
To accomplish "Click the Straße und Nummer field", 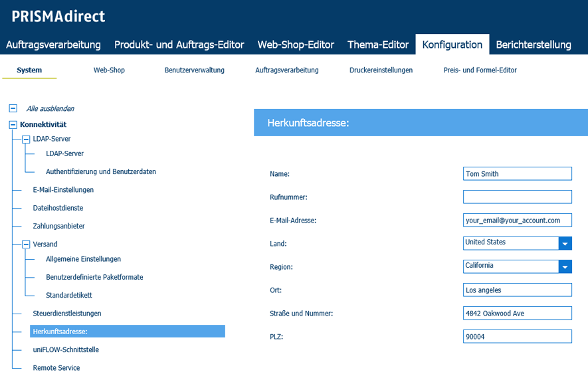I will pos(517,313).
